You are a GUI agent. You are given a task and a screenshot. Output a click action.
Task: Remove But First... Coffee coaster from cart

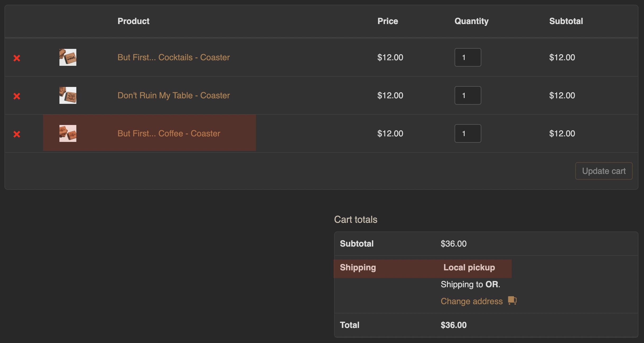(17, 134)
